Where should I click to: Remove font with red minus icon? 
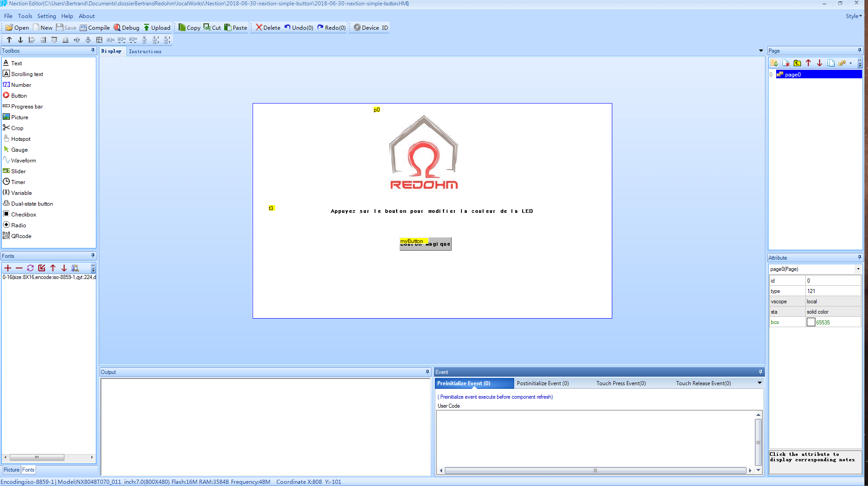point(19,268)
